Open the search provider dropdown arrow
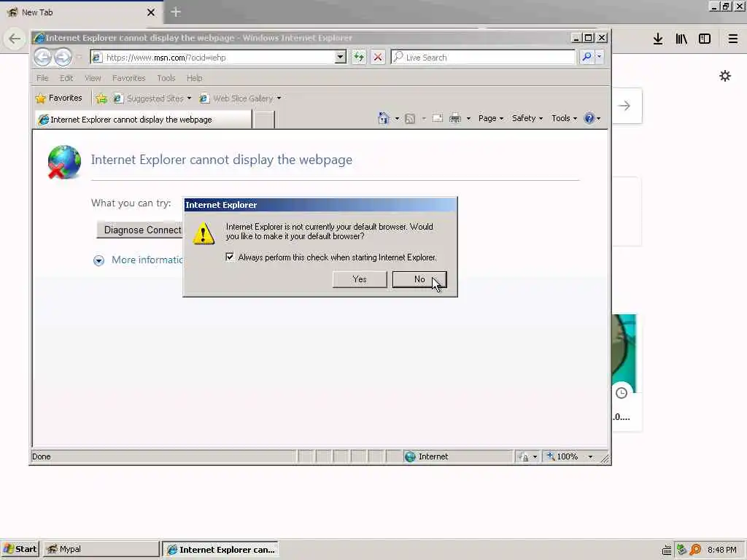 click(600, 57)
